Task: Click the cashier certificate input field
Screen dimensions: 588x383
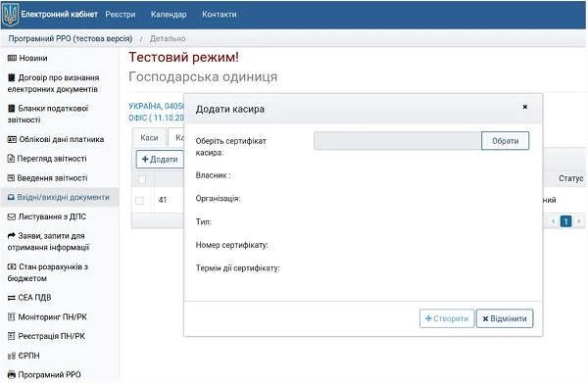Action: pos(397,141)
